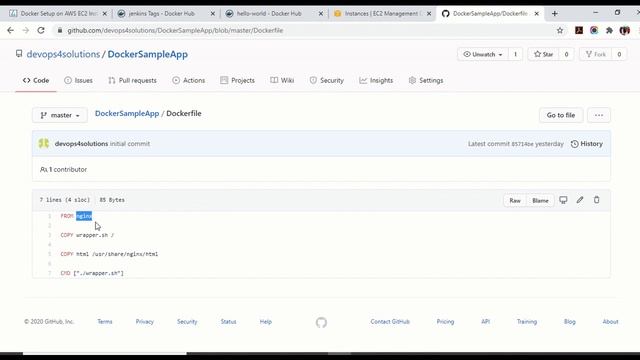Open the API footer link

[485, 322]
